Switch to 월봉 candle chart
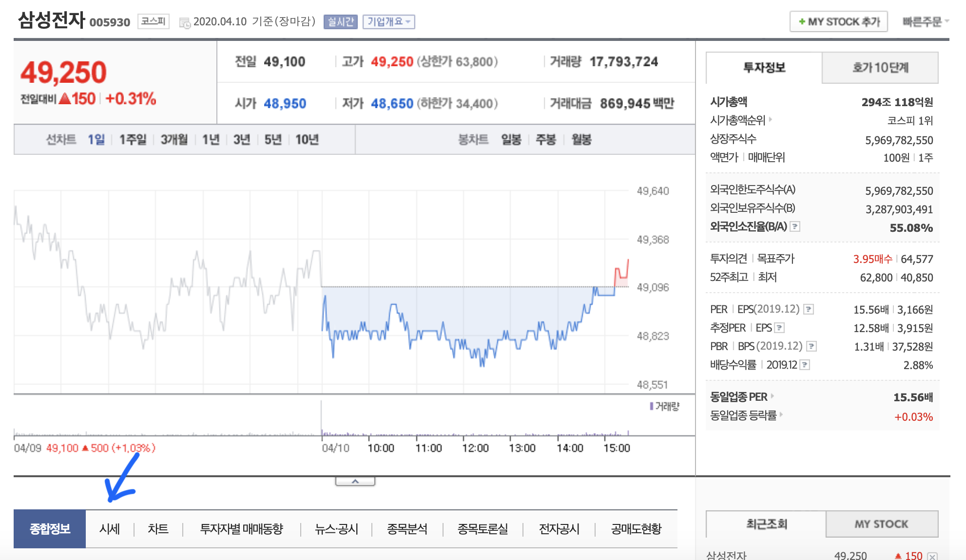The width and height of the screenshot is (966, 560). [x=581, y=140]
